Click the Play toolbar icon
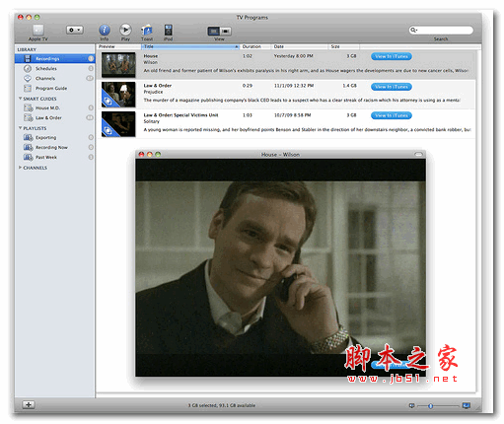Screen dimensions: 504x424 (x=125, y=30)
